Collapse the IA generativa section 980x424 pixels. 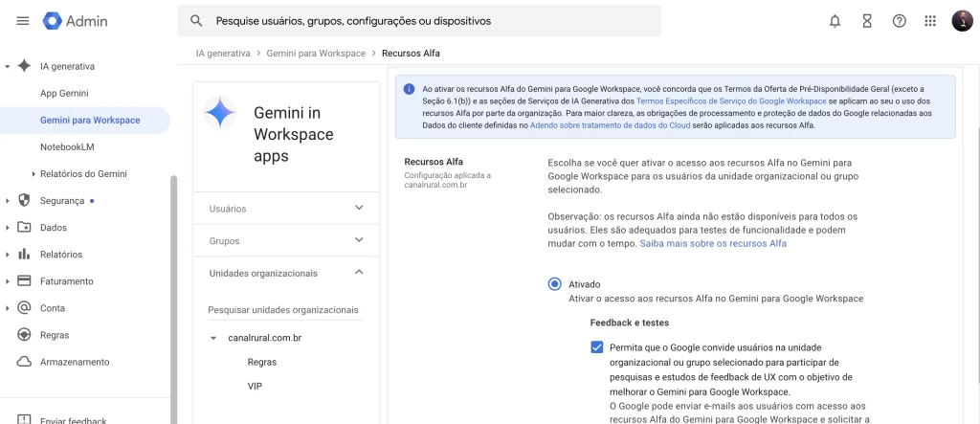pos(7,66)
